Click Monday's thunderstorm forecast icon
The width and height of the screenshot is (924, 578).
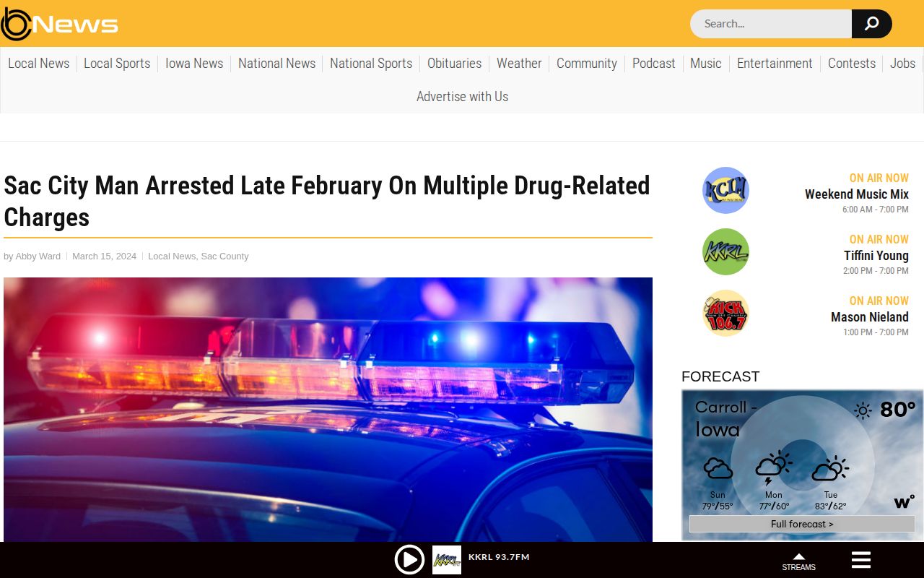click(x=773, y=468)
